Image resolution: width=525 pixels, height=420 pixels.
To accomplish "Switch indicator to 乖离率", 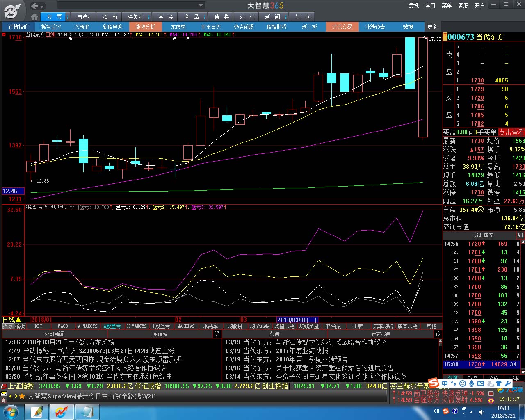I will (210, 326).
